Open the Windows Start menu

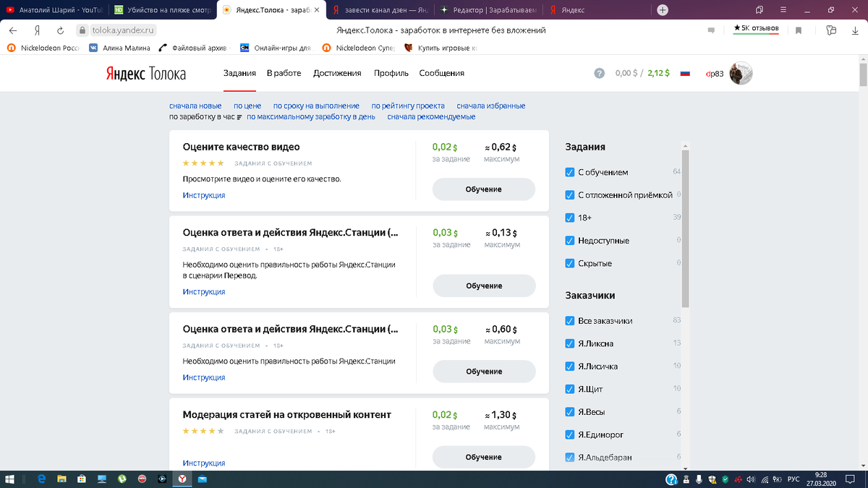10,479
